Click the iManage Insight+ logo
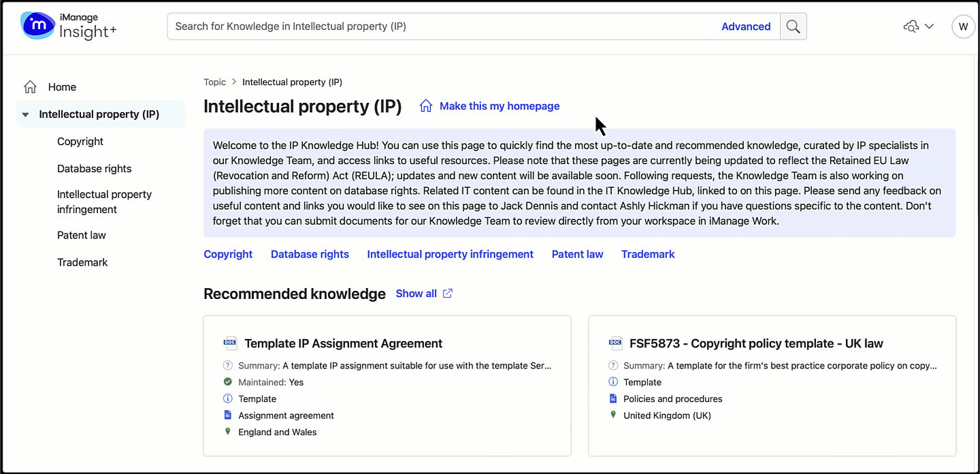 click(x=67, y=26)
